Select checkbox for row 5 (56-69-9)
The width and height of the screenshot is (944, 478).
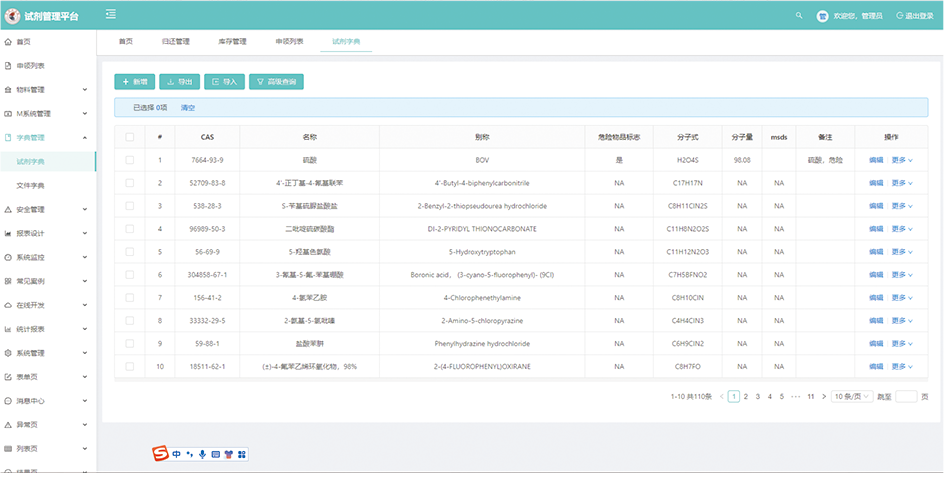(130, 252)
